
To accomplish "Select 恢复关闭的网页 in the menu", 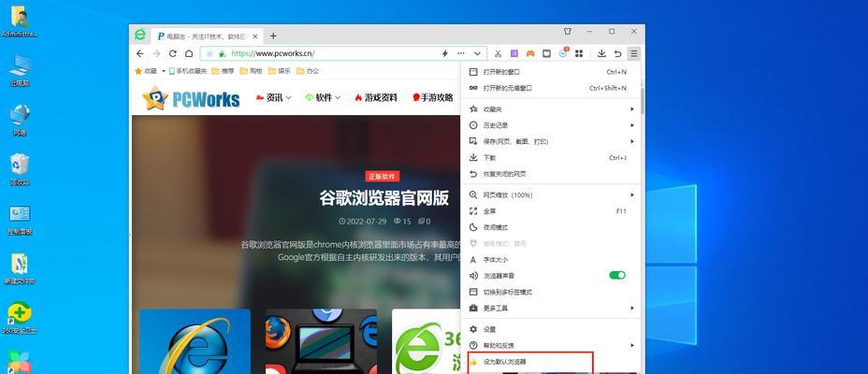I will coord(551,174).
